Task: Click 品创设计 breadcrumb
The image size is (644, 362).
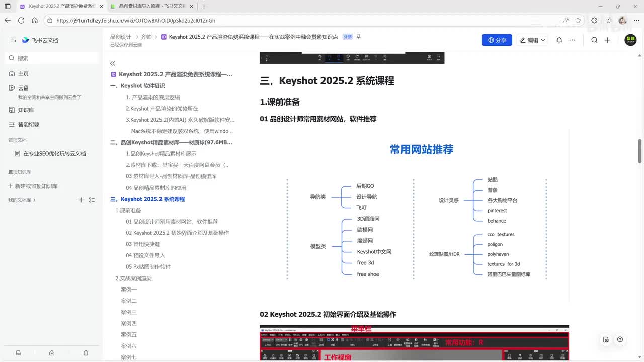Action: [x=120, y=37]
